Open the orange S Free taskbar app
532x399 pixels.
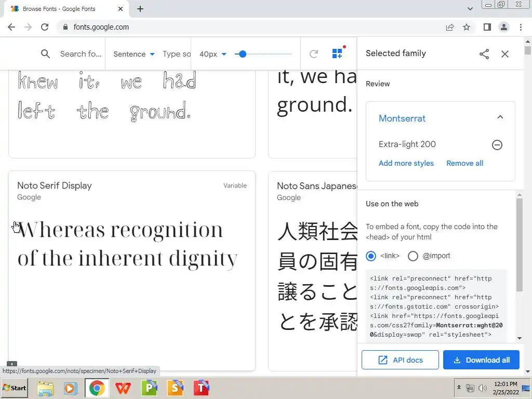[176, 388]
